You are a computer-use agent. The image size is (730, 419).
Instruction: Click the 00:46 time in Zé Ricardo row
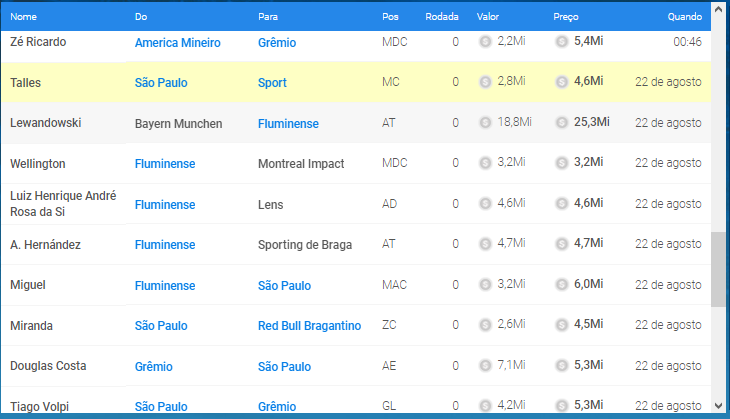click(687, 41)
